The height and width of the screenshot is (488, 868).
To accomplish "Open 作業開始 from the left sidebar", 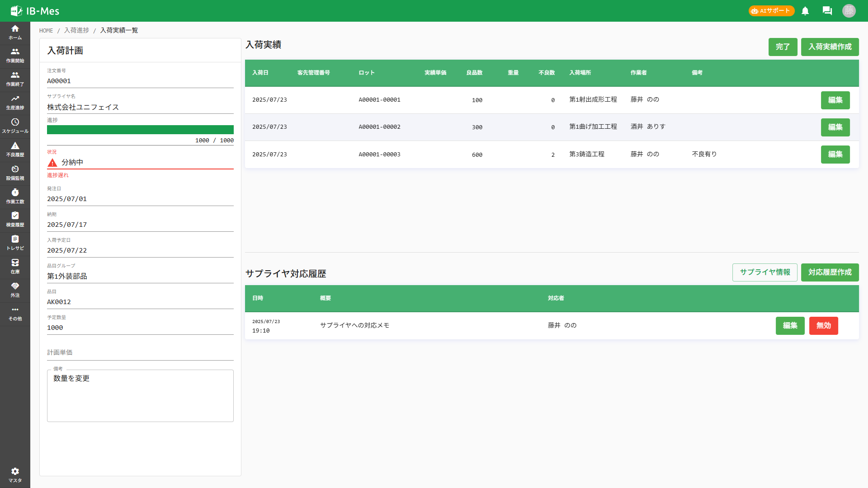I will [x=15, y=56].
